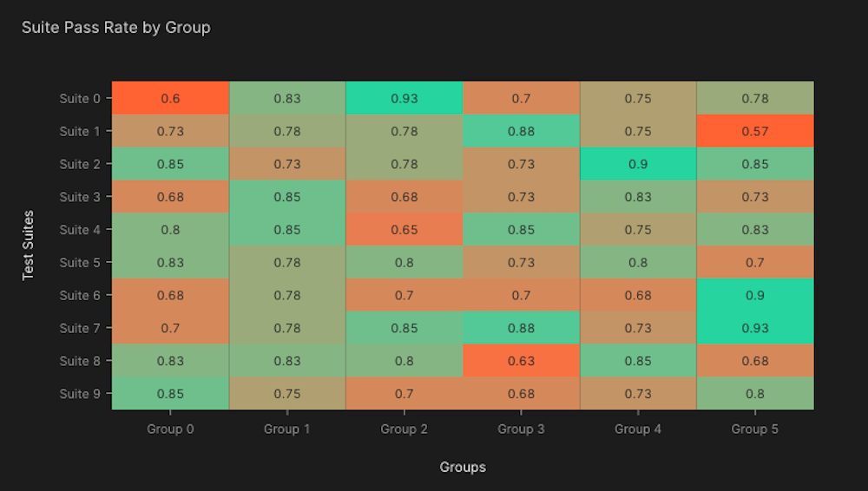
Task: Click the Suite Pass Rate by Group title
Action: pyautogui.click(x=116, y=27)
